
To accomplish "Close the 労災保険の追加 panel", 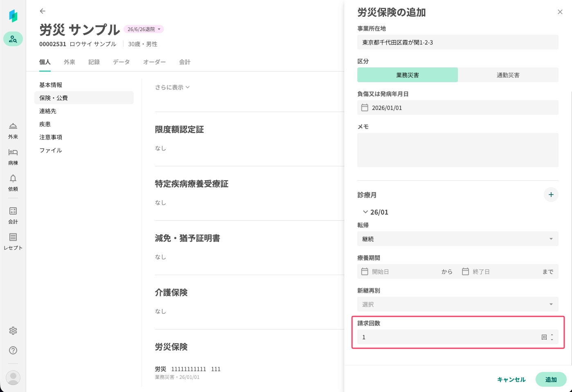I will [560, 12].
